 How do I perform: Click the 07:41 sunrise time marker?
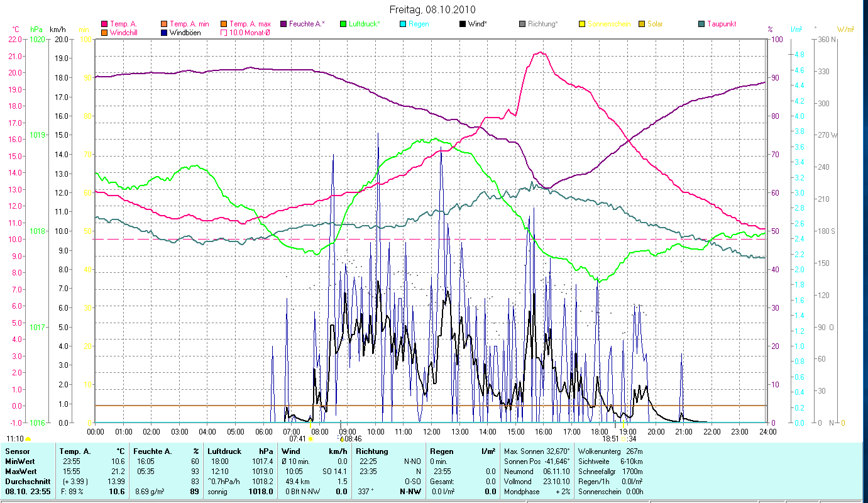pyautogui.click(x=299, y=439)
